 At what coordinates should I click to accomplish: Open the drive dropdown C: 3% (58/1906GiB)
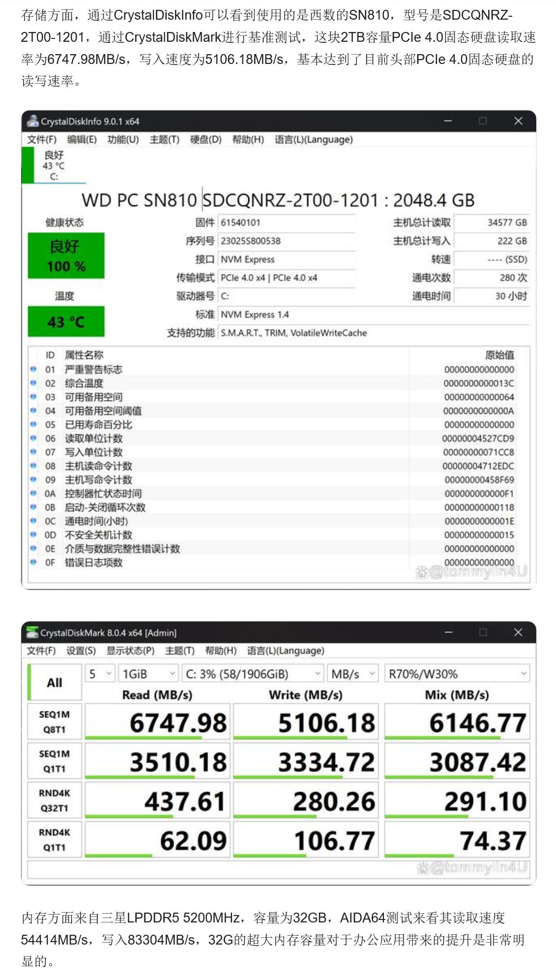[253, 674]
